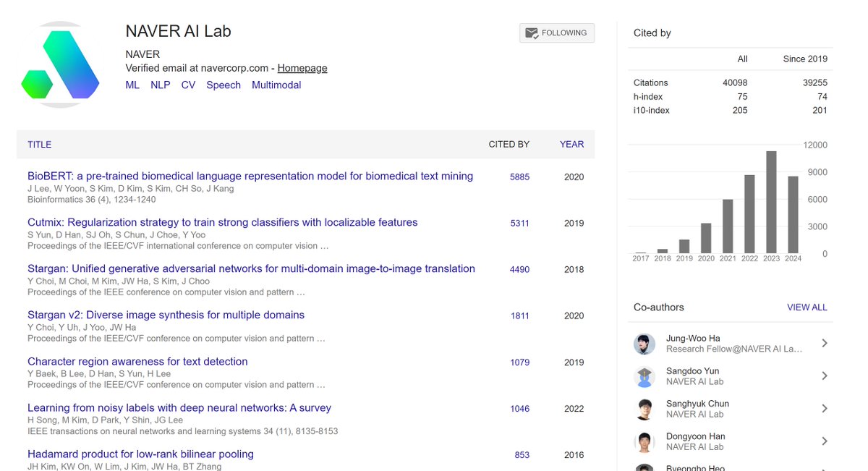Click citations since 2019 value 39255

815,83
